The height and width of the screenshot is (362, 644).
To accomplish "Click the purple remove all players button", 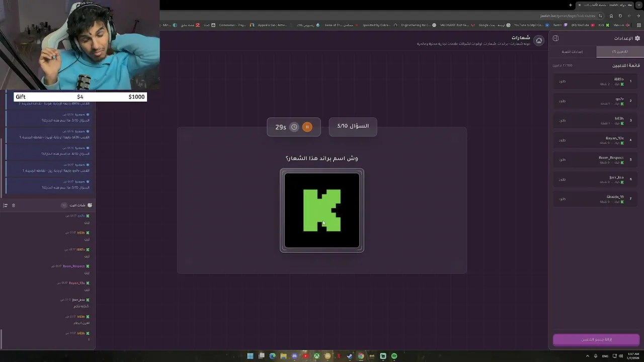I will coord(596,339).
